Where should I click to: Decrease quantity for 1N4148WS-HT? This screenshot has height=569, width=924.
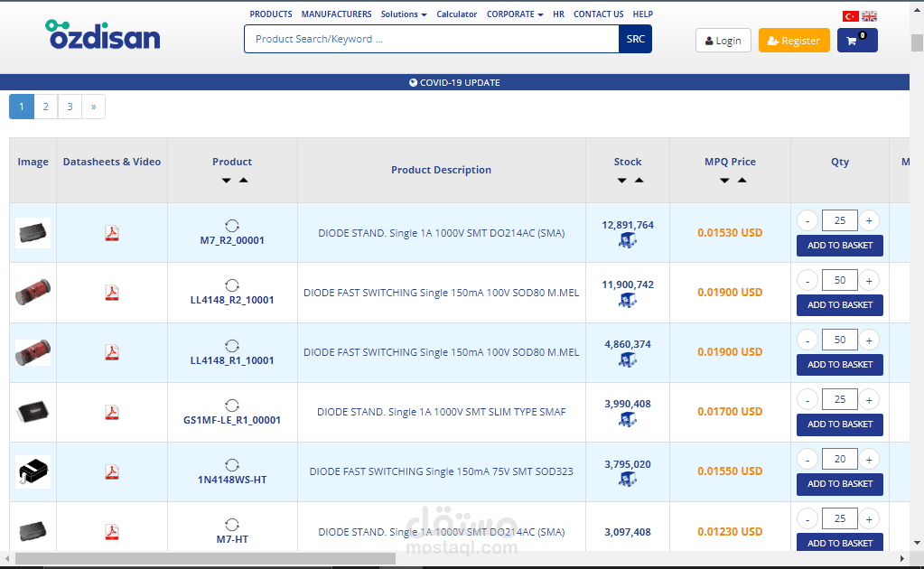click(807, 460)
